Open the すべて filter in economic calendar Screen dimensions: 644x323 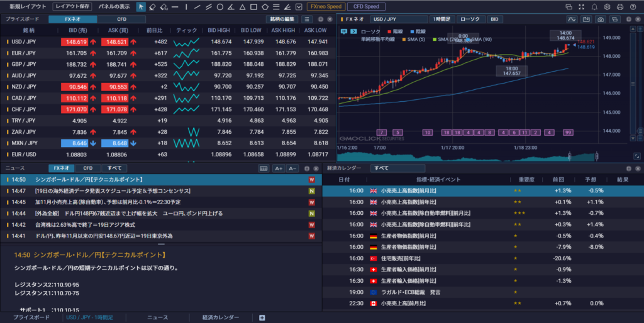pos(397,168)
